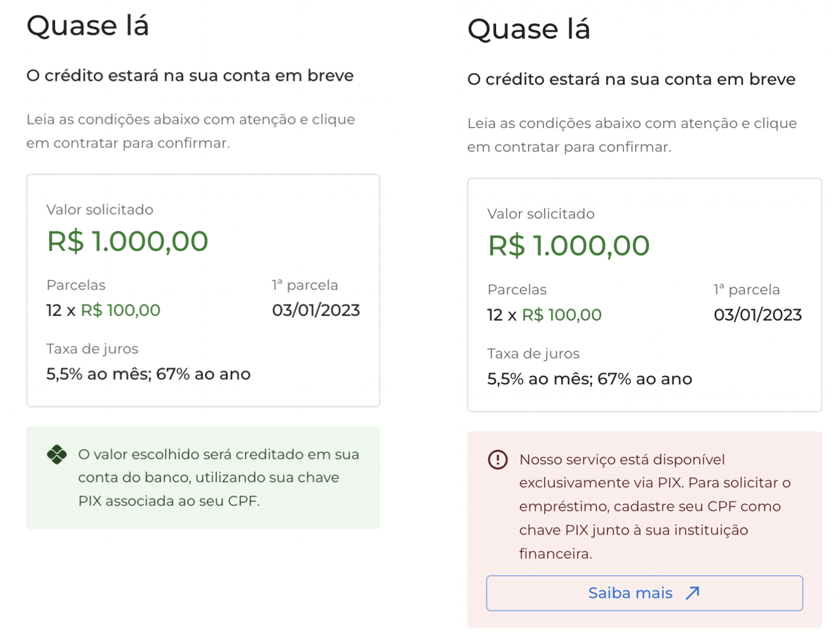
Task: Click the interest rate value above red warning
Action: click(x=590, y=379)
